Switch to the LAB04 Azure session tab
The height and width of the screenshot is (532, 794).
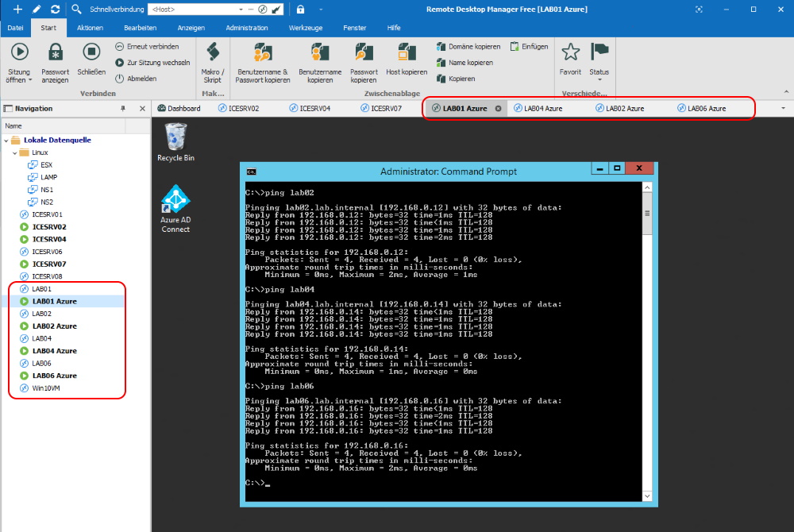(538, 108)
